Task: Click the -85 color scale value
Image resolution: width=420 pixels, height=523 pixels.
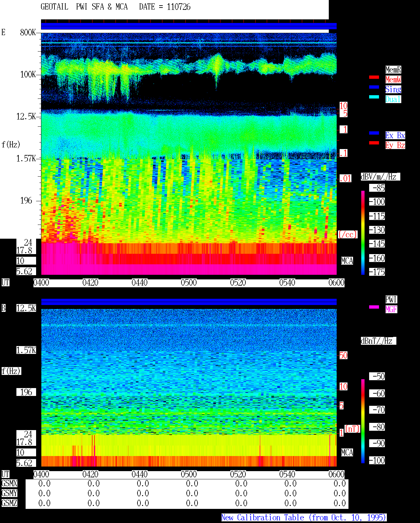Action: click(377, 188)
